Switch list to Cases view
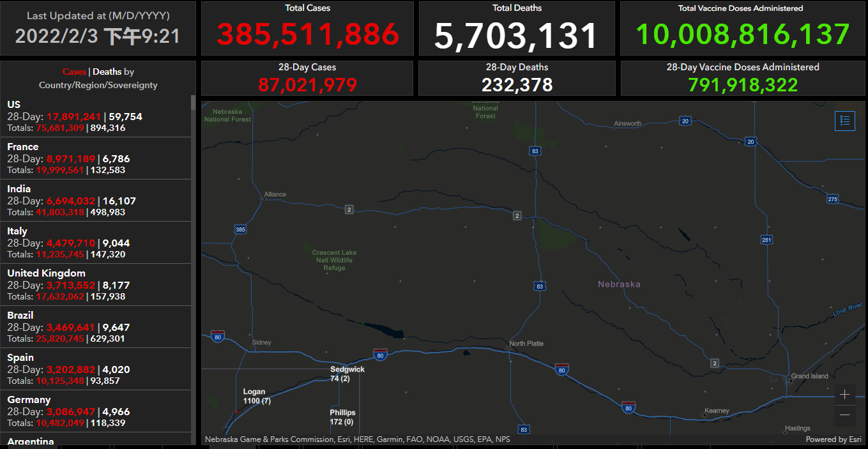The image size is (868, 449). point(74,72)
